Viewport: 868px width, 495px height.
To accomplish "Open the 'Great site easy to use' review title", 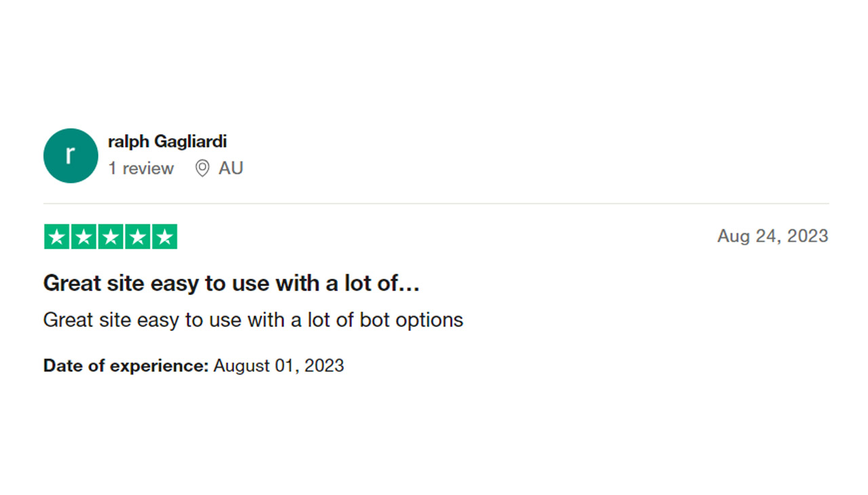I will [x=232, y=283].
